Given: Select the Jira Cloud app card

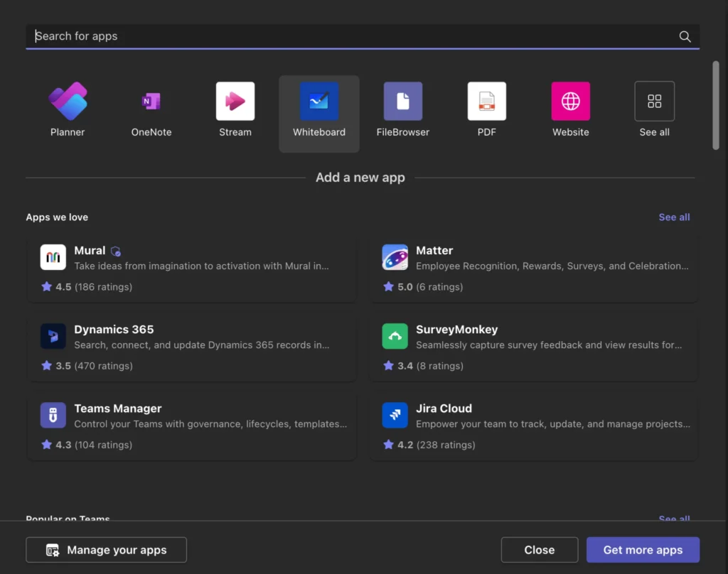Looking at the screenshot, I should 533,425.
